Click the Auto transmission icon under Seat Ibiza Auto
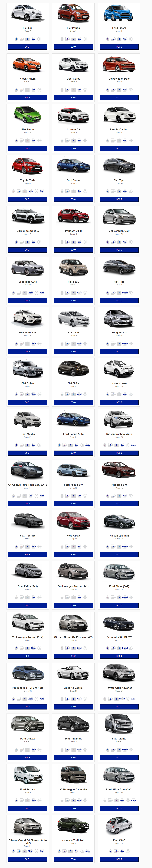 tap(42, 293)
